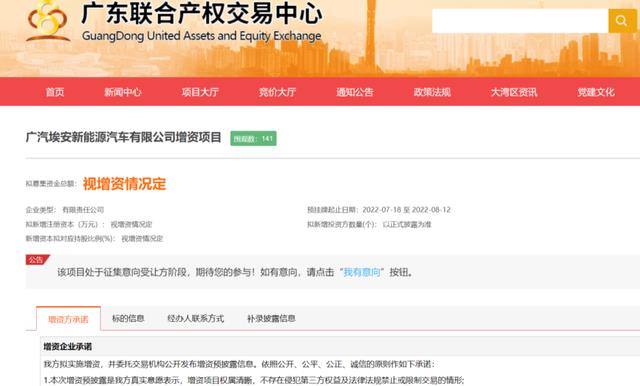Image resolution: width=640 pixels, height=386 pixels.
Task: Open the 大湾区资讯 nav item
Action: click(514, 92)
